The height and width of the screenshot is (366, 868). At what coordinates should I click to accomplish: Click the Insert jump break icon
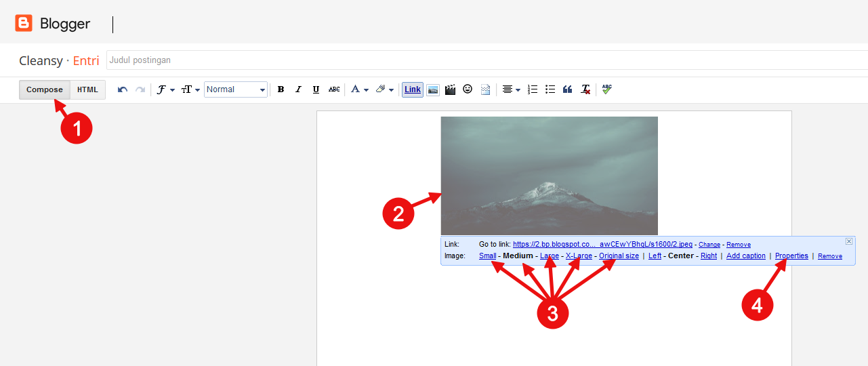pos(485,89)
